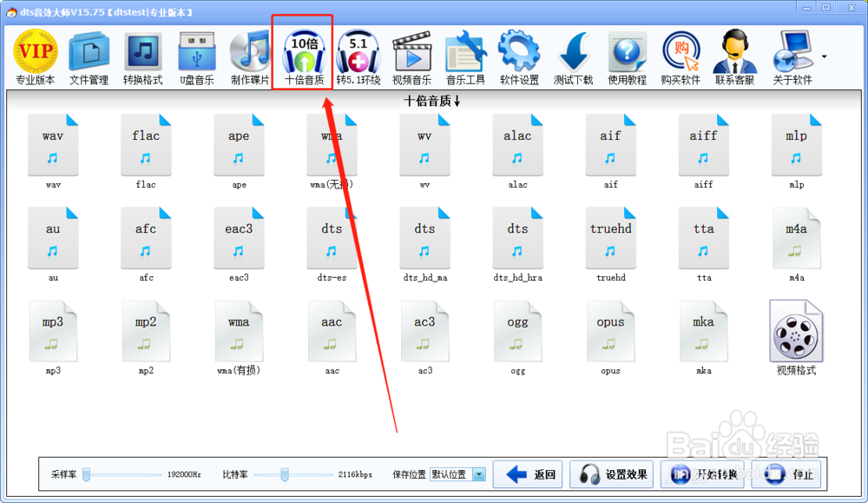Viewport: 868px width, 503px height.
Task: Open the VIP 专业版本 toolbar icon
Action: (x=36, y=57)
